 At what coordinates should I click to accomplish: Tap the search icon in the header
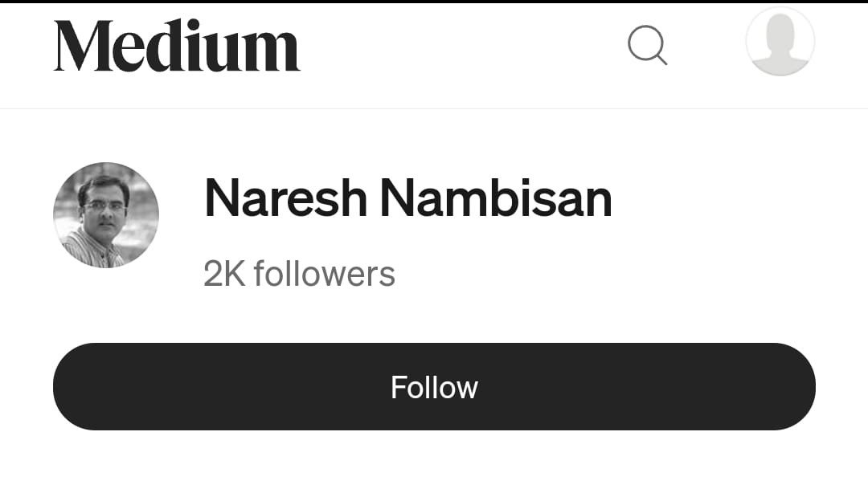647,45
